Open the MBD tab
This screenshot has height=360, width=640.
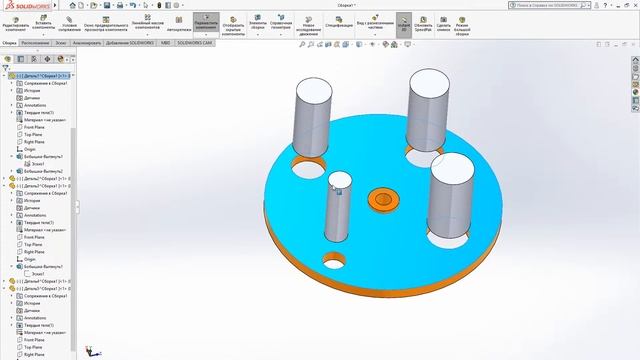[165, 43]
